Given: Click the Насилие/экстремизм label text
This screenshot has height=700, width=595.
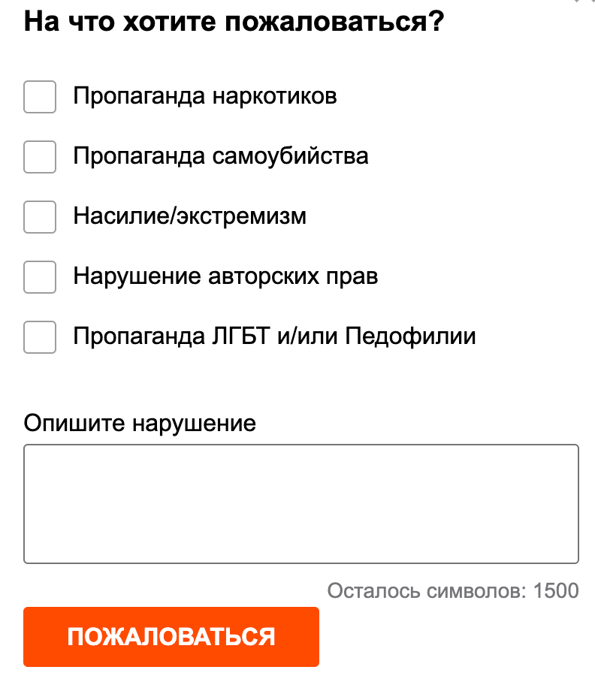Looking at the screenshot, I should tap(189, 217).
